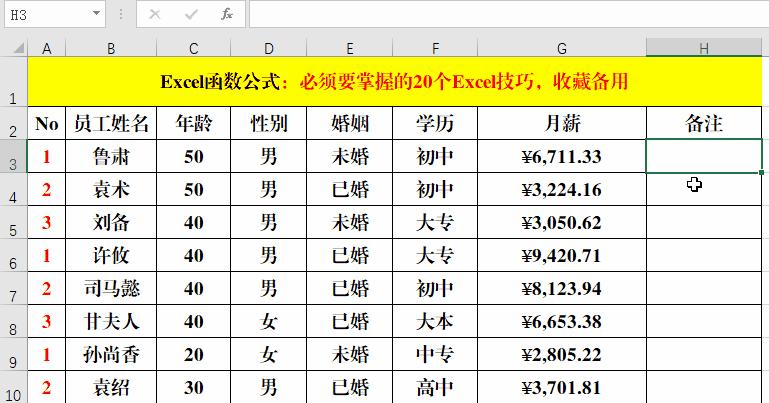Select 孙尚香's age cell showing 20
Image resolution: width=769 pixels, height=403 pixels.
(193, 354)
